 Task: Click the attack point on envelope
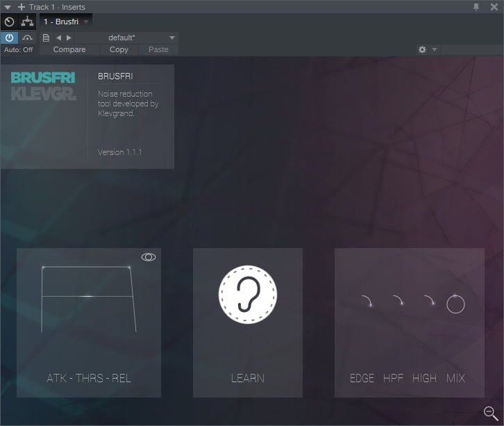tap(43, 267)
